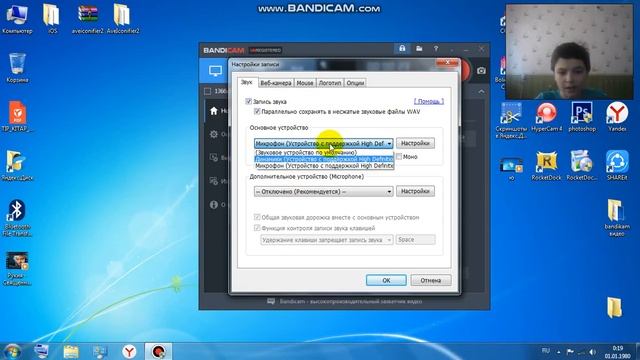This screenshot has height=360, width=640.
Task: Open Yandex browser from the taskbar
Action: click(129, 351)
